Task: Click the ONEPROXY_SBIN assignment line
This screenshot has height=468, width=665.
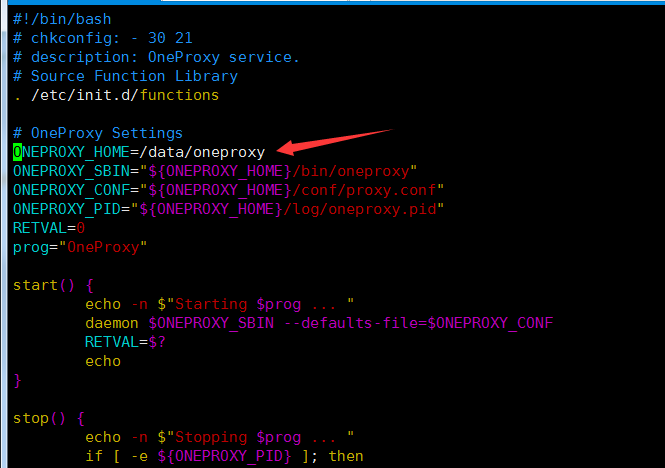Action: [x=215, y=171]
